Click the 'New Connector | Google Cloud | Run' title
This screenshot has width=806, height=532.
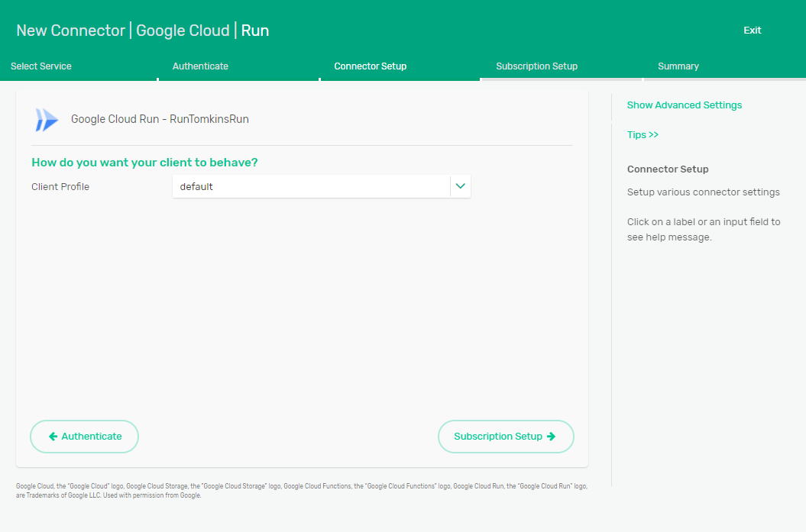(x=143, y=31)
